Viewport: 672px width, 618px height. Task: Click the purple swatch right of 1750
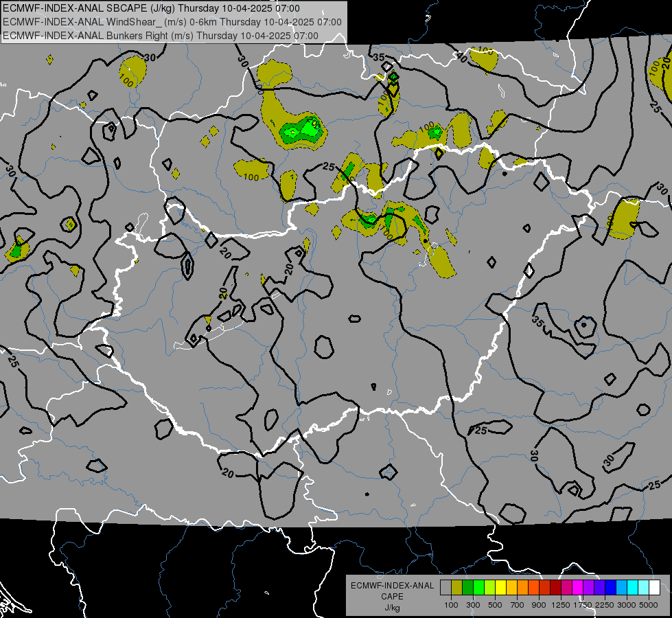point(589,587)
